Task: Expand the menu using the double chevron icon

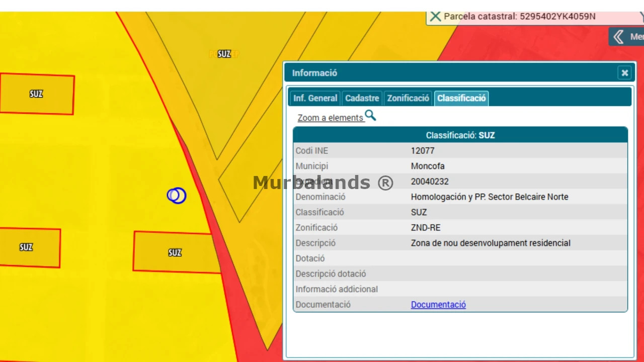Action: 619,37
